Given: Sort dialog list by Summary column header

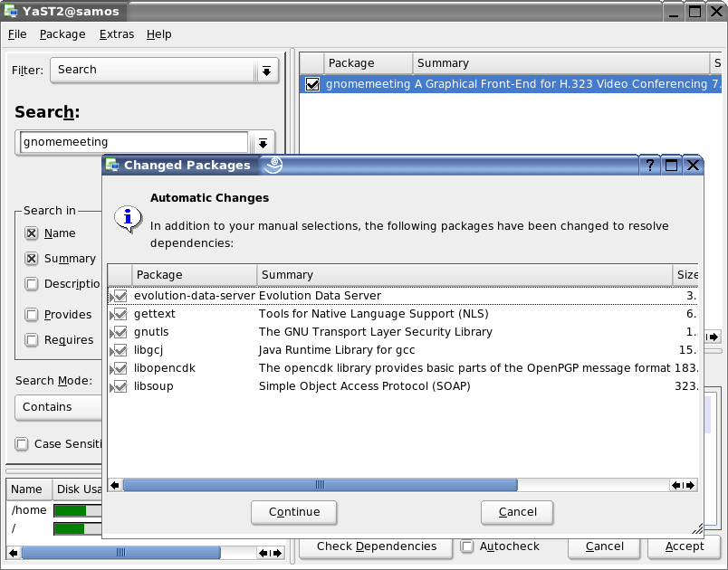Looking at the screenshot, I should pos(465,275).
